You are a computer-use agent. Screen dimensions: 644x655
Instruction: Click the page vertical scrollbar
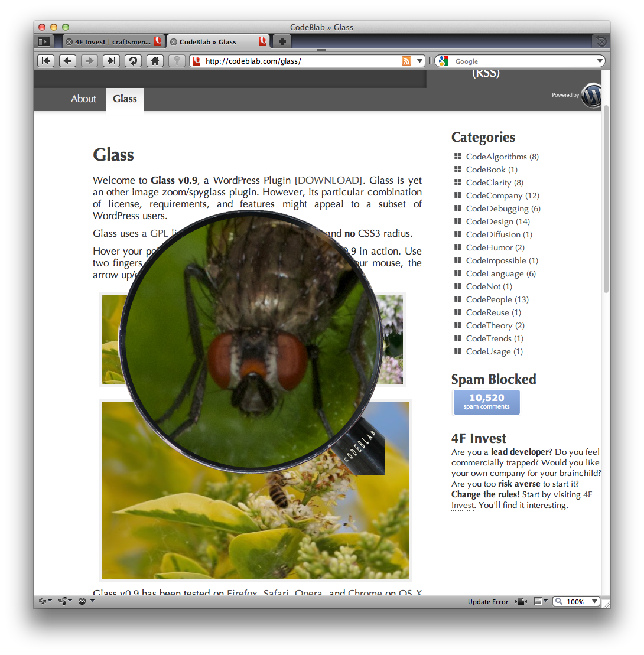pos(606,199)
